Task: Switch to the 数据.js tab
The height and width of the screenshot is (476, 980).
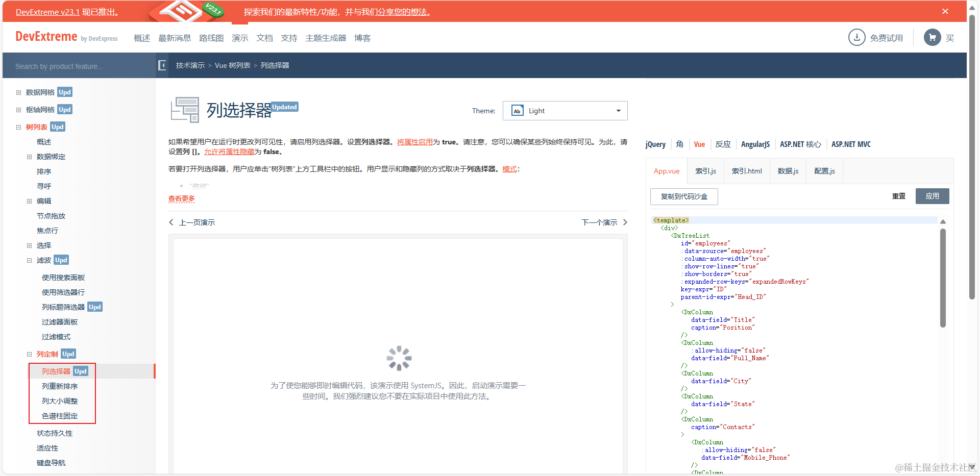Action: pyautogui.click(x=788, y=171)
